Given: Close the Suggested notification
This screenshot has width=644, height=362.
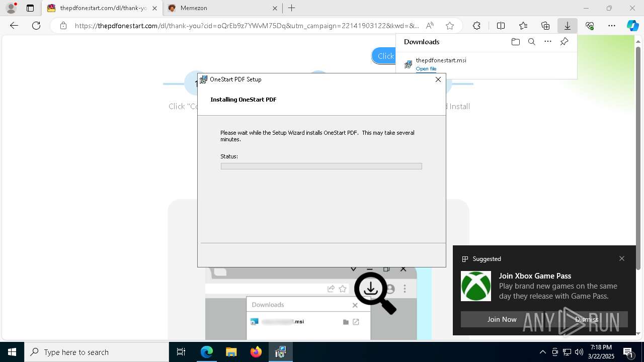Looking at the screenshot, I should [x=622, y=258].
